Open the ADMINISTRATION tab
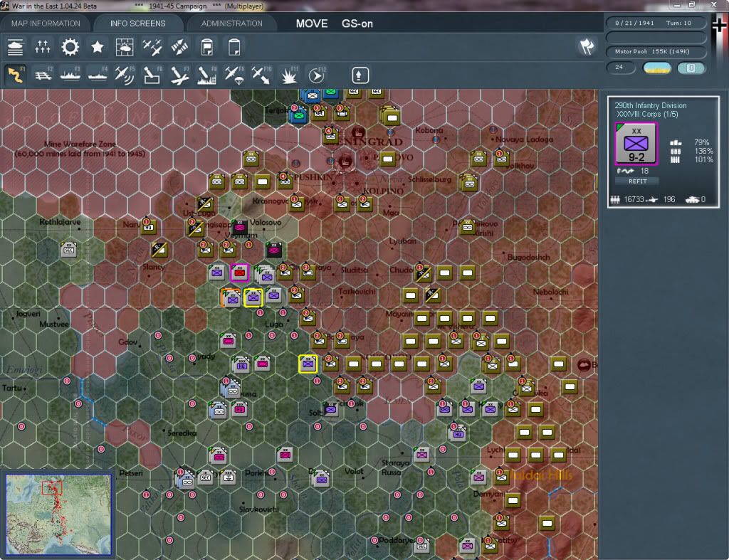The image size is (729, 560). (231, 23)
